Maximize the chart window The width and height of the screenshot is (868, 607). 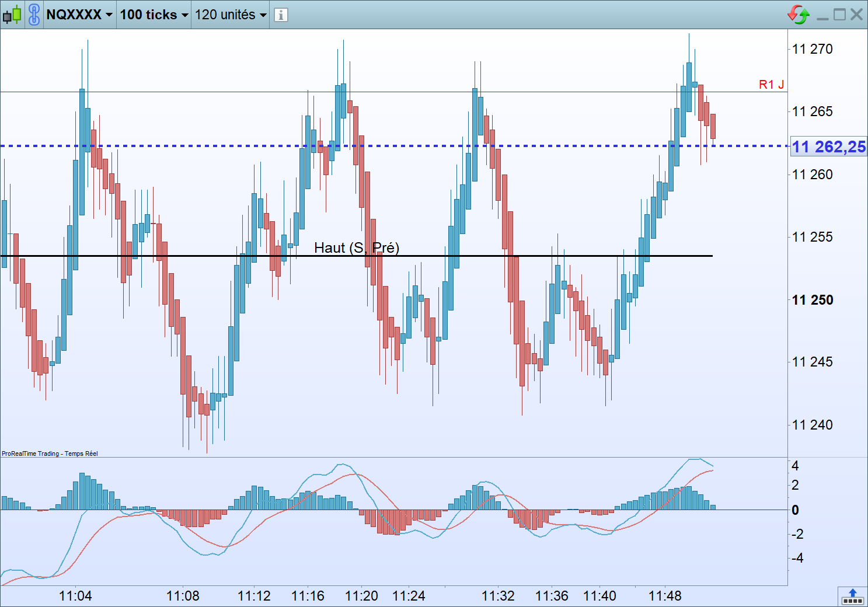point(839,15)
